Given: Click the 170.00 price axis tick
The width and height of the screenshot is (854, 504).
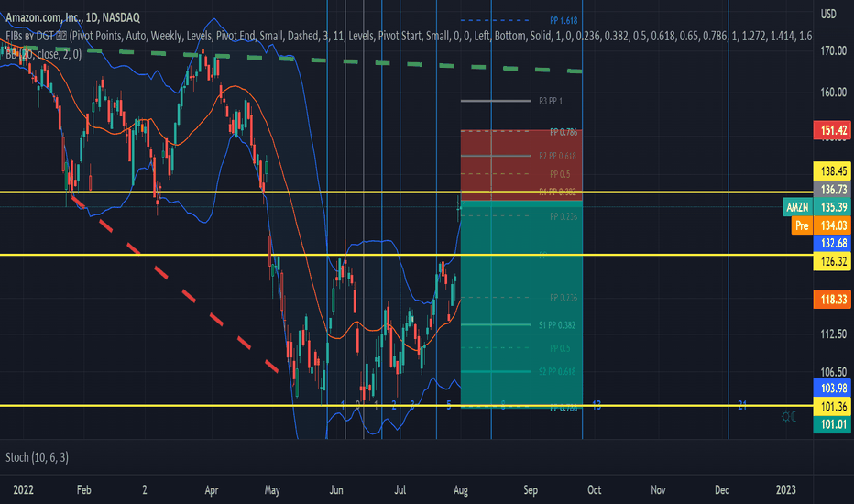Looking at the screenshot, I should pyautogui.click(x=833, y=50).
